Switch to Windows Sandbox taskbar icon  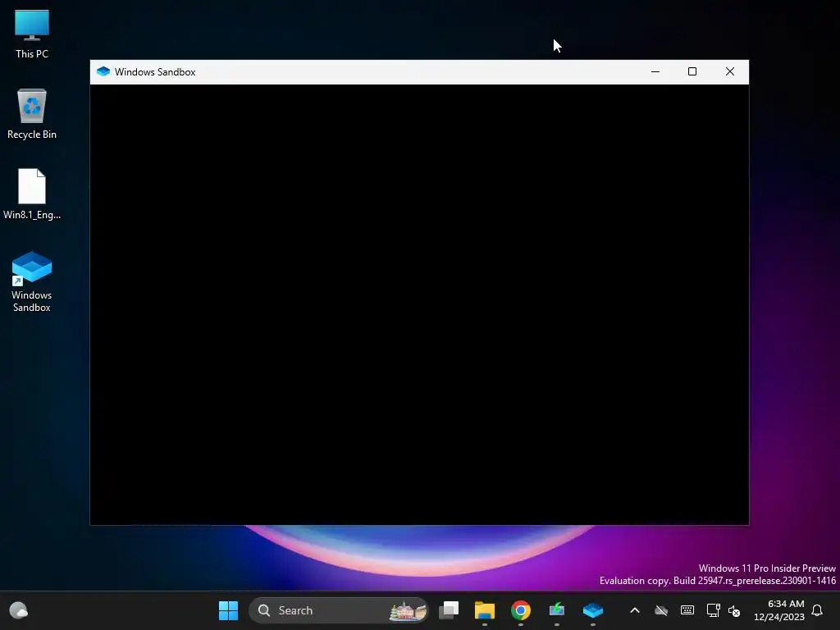tap(592, 610)
